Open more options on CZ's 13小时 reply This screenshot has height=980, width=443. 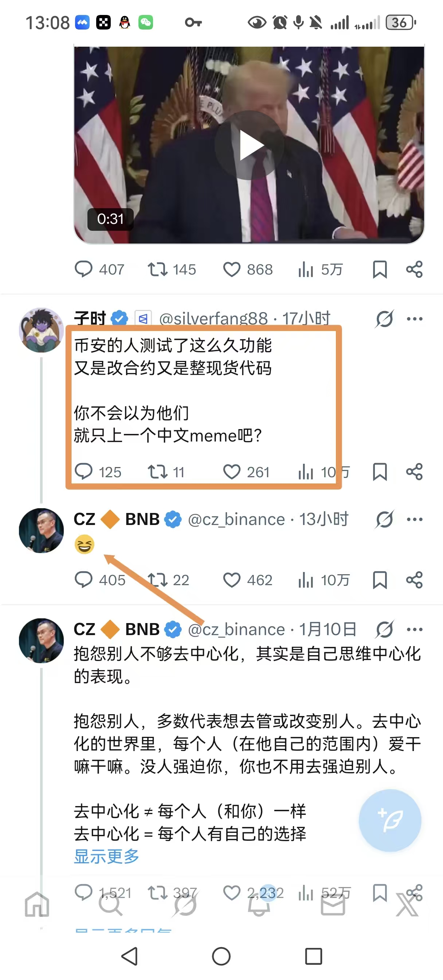pos(414,519)
